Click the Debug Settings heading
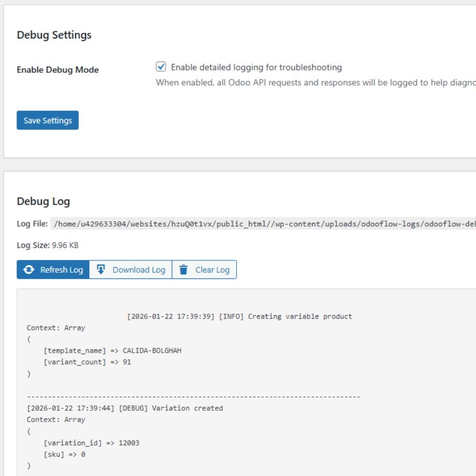The height and width of the screenshot is (476, 476). coord(54,35)
